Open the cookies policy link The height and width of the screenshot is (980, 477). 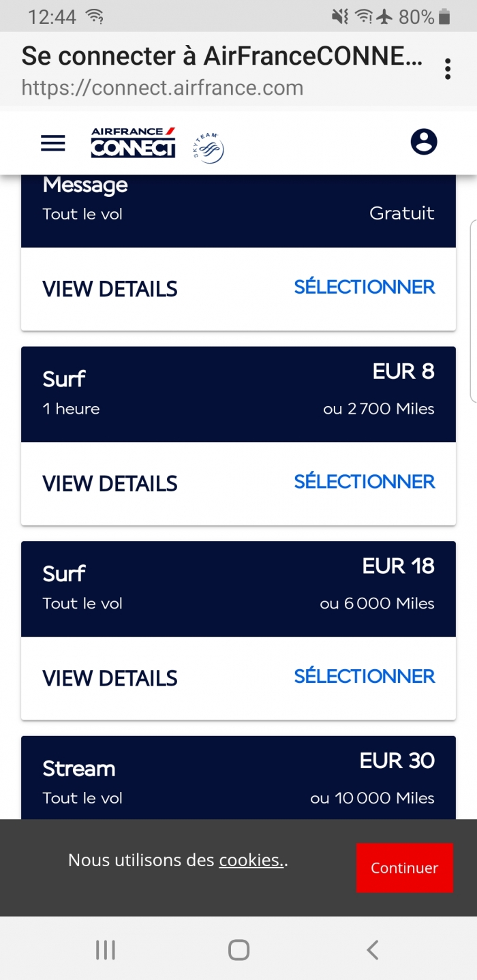pos(251,860)
